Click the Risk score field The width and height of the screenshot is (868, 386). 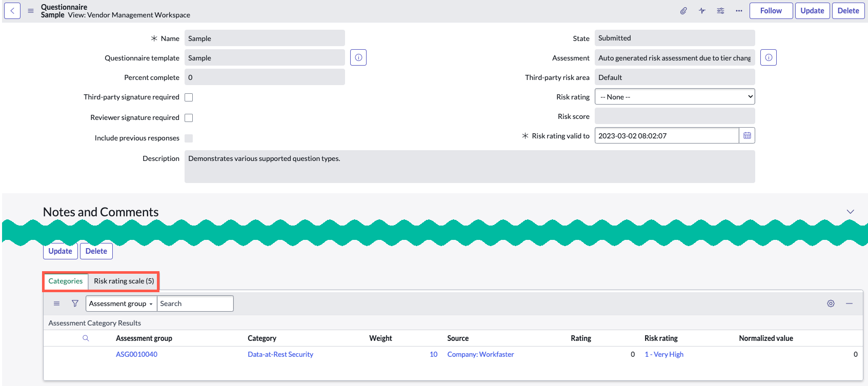tap(675, 116)
